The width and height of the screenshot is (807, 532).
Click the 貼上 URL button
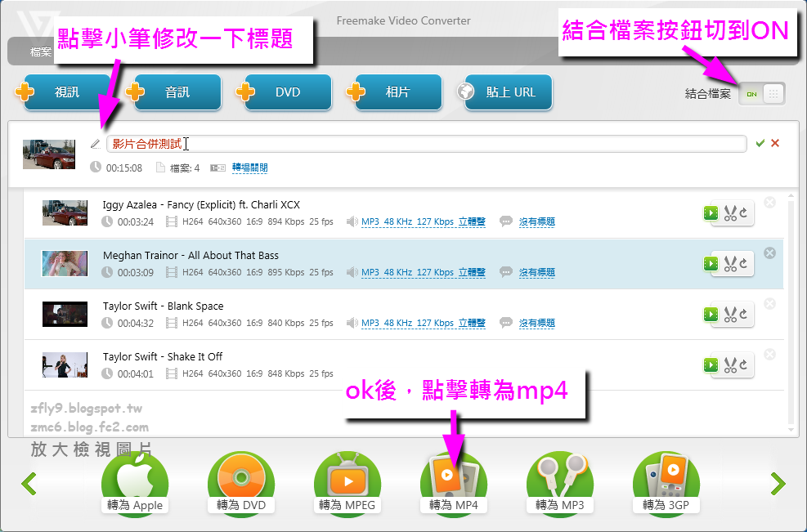click(x=509, y=92)
